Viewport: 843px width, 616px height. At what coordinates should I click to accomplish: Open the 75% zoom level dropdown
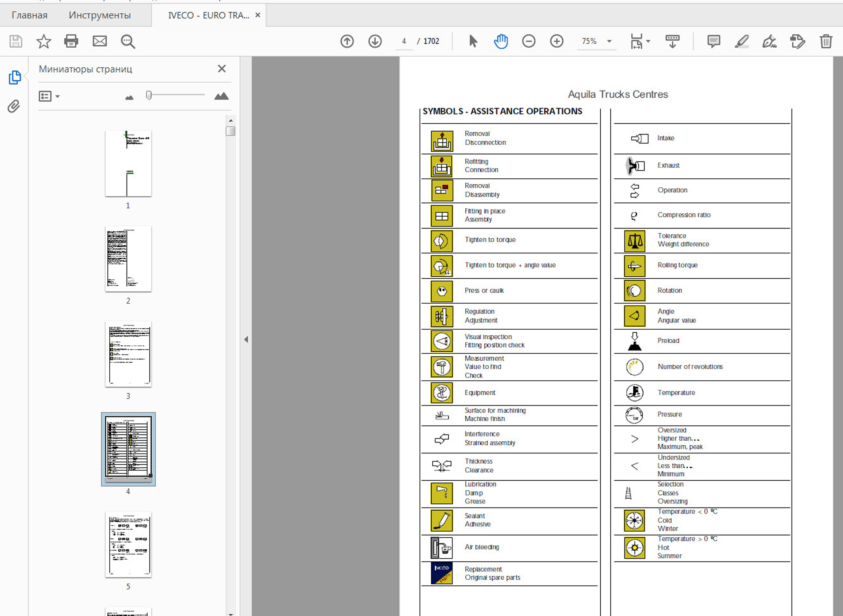(609, 41)
